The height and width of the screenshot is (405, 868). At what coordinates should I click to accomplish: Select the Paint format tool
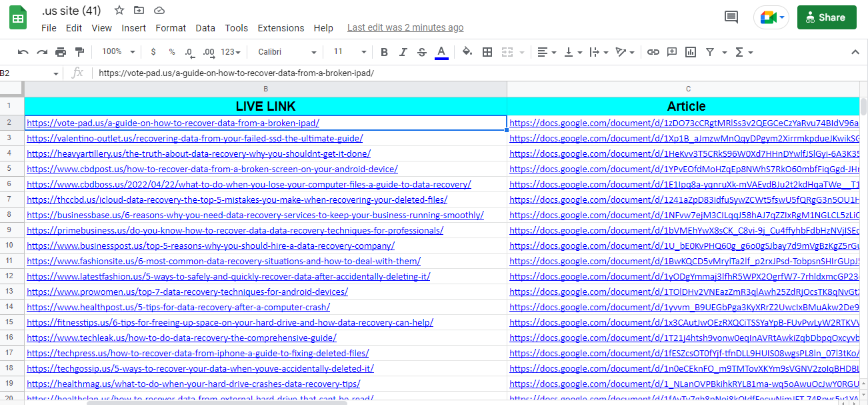[x=79, y=51]
